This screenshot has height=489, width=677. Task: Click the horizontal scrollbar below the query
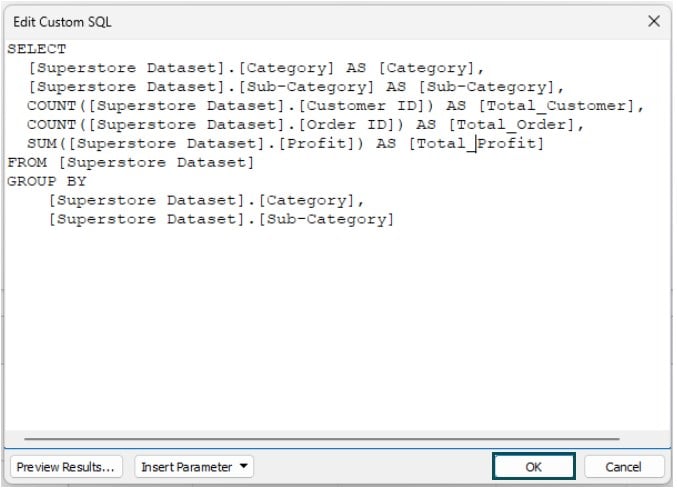[x=322, y=439]
